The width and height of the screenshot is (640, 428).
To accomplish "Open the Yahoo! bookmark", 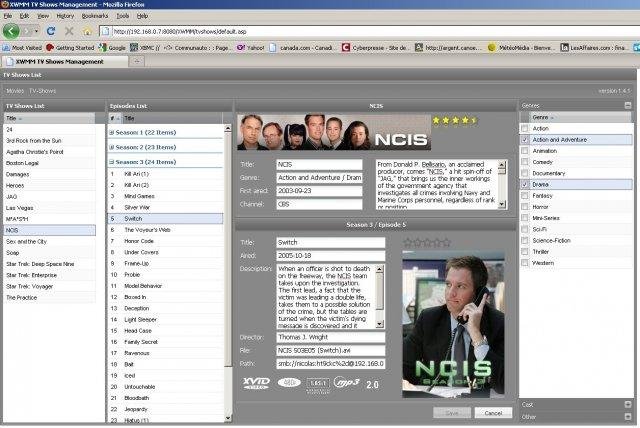I will [x=251, y=48].
